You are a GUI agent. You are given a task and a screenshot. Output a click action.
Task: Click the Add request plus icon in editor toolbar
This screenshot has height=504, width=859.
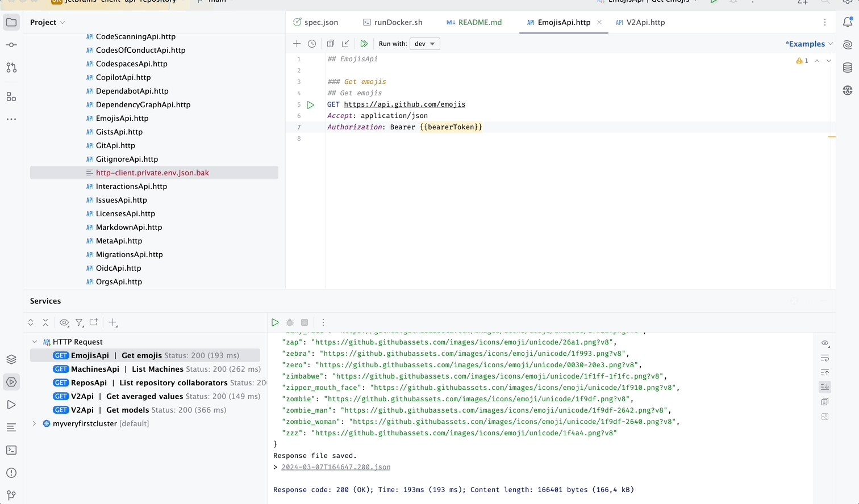pyautogui.click(x=297, y=44)
